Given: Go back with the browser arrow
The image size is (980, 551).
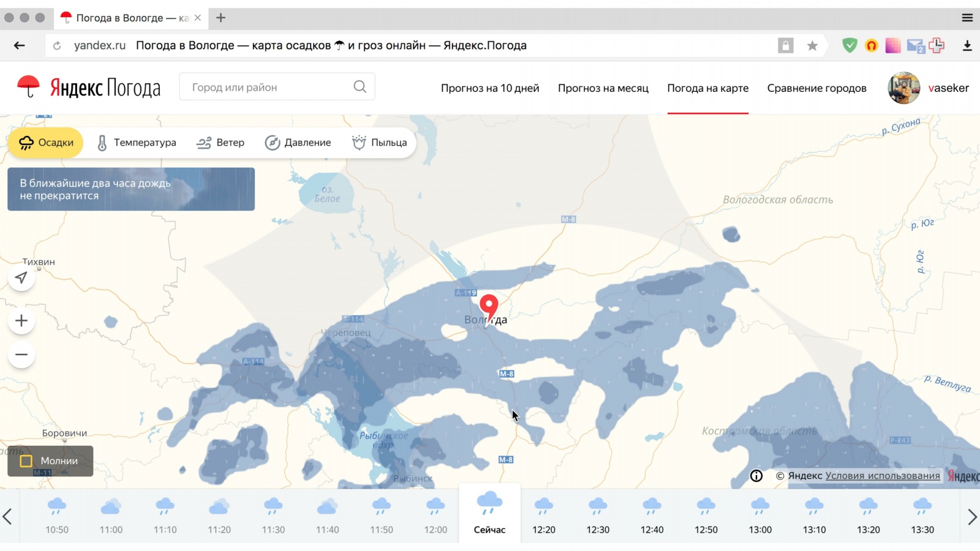Looking at the screenshot, I should click(x=20, y=45).
